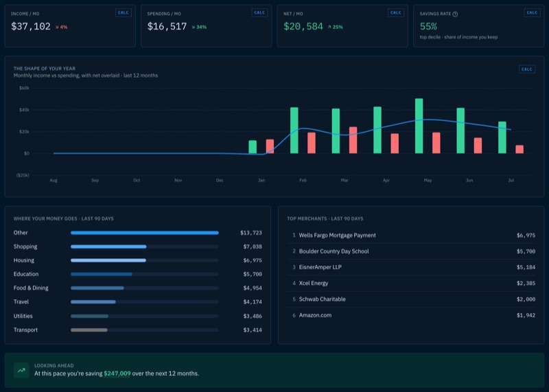Screen dimensions: 549x392
Task: Select Schwab Charitable merchant row
Action: [411, 299]
